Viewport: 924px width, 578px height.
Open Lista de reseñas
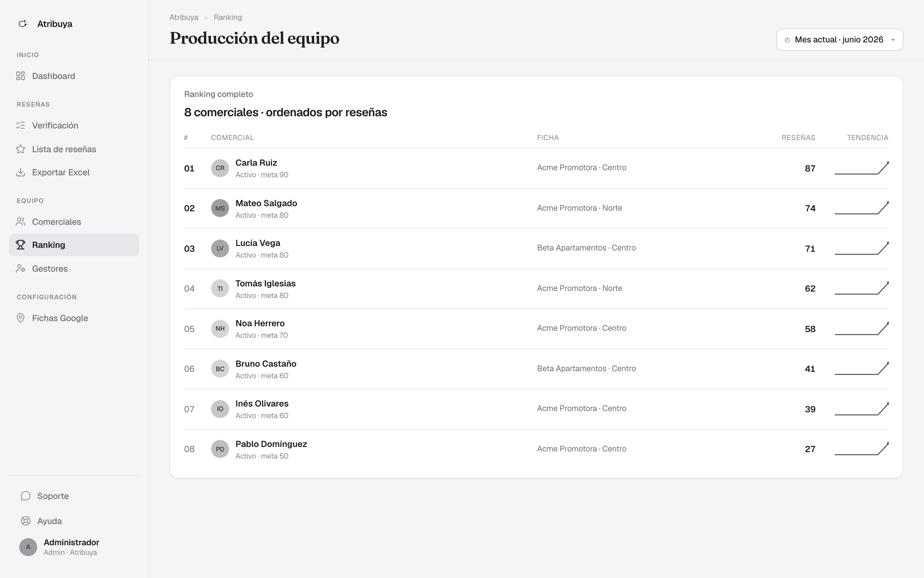point(74,149)
